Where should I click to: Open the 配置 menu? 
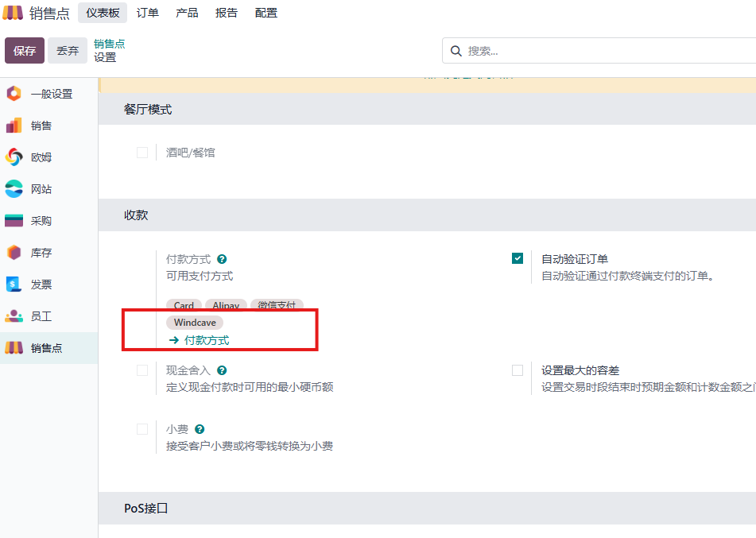point(266,13)
